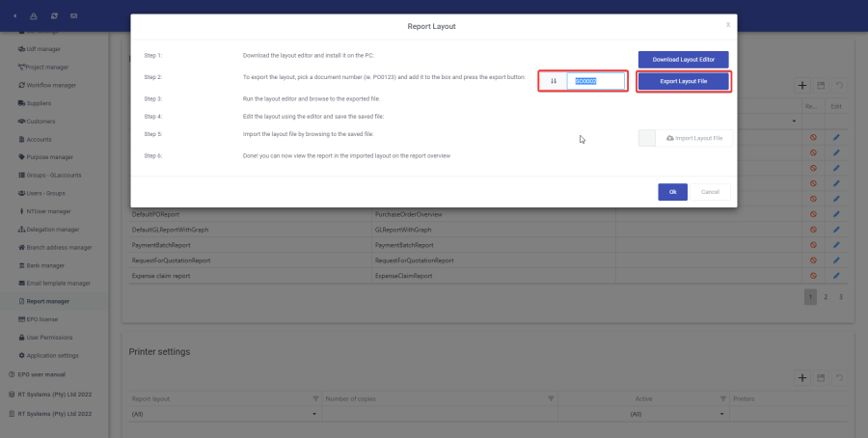Click the sort arrows icon beside document number

(x=554, y=81)
